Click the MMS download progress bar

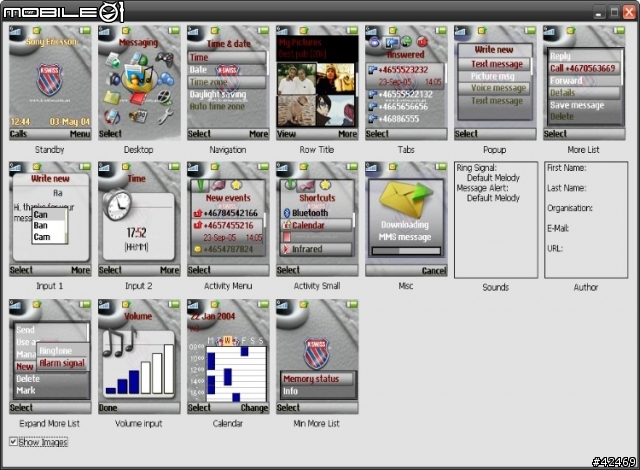coord(406,251)
